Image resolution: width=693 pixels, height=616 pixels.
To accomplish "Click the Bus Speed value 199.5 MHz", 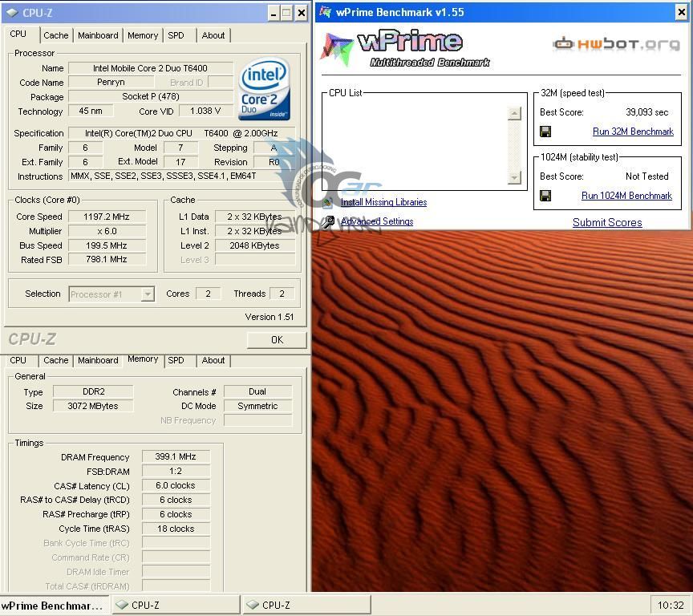I will pos(107,245).
